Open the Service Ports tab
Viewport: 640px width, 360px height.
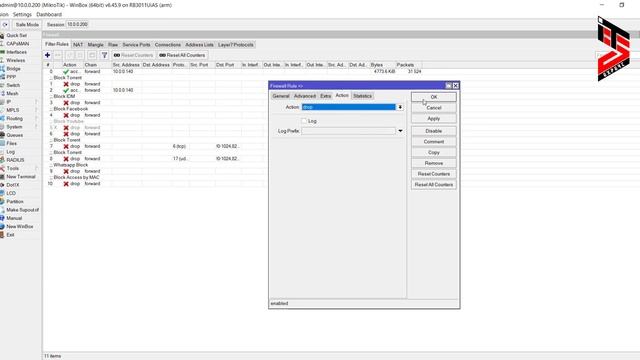[136, 44]
